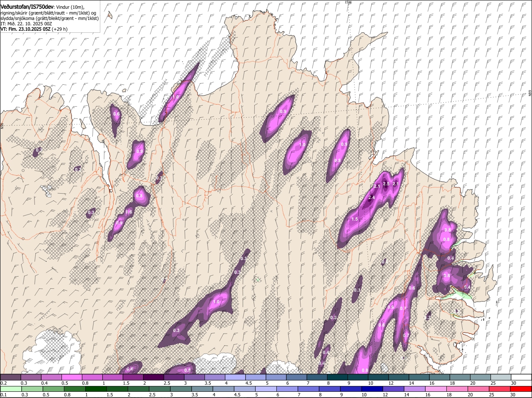Image resolution: width=532 pixels, height=398 pixels.
Task: Click the 5 swatch in upper legend row
Action: pos(276,377)
